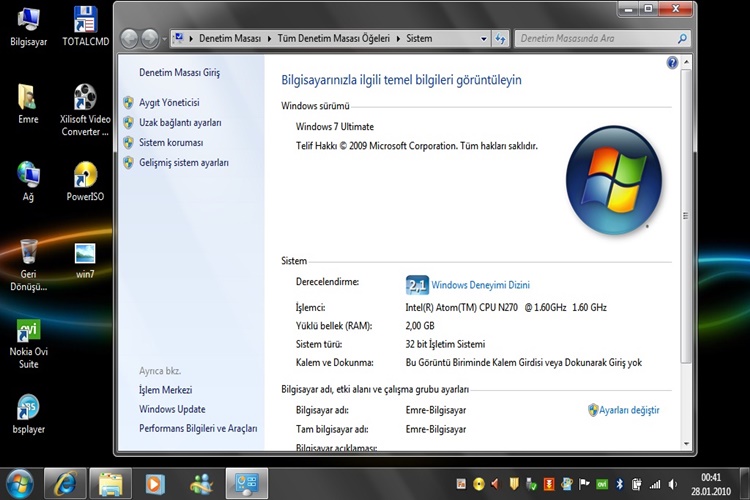The image size is (750, 500).
Task: Launch Internet Explorer from the taskbar
Action: 66,483
